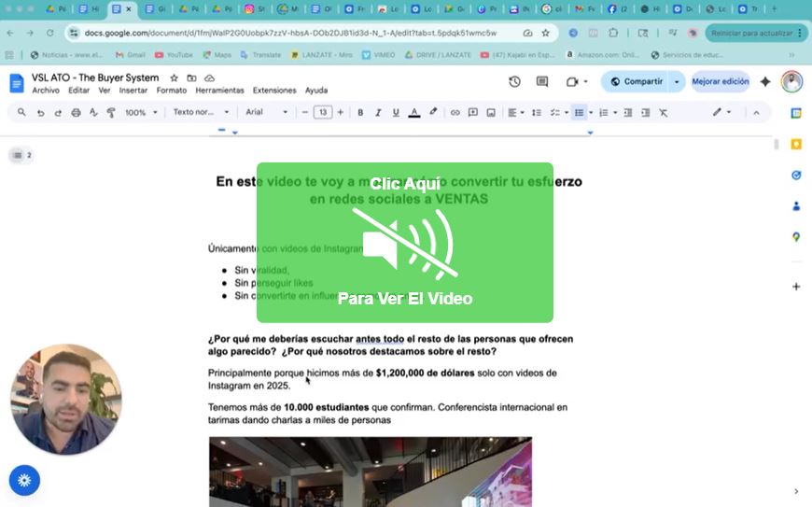
Task: Open the Editar menu
Action: (78, 91)
